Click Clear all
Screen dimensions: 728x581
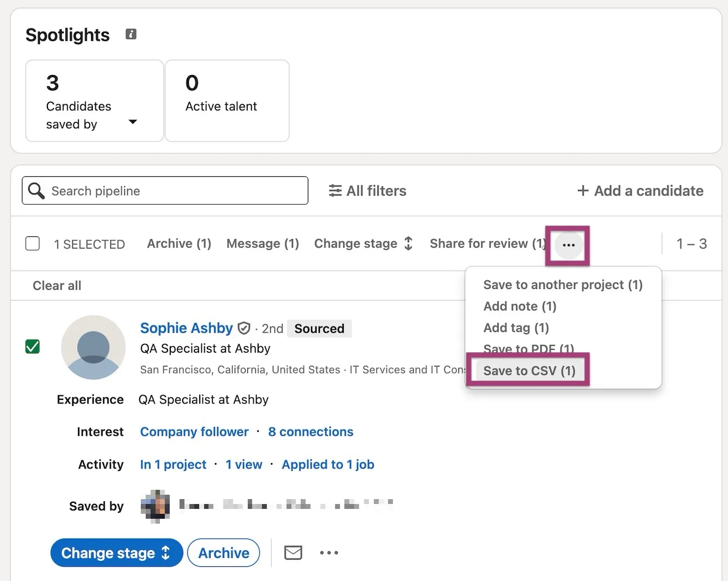pos(57,286)
